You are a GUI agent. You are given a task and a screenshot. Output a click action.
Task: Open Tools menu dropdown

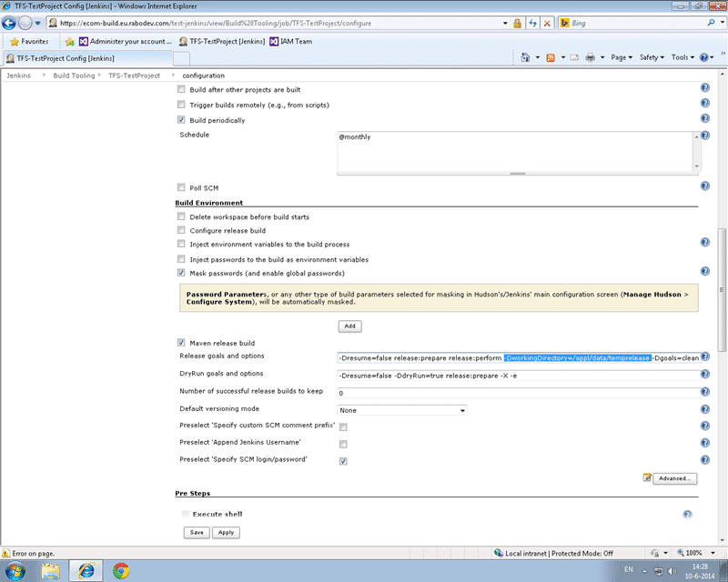point(682,57)
